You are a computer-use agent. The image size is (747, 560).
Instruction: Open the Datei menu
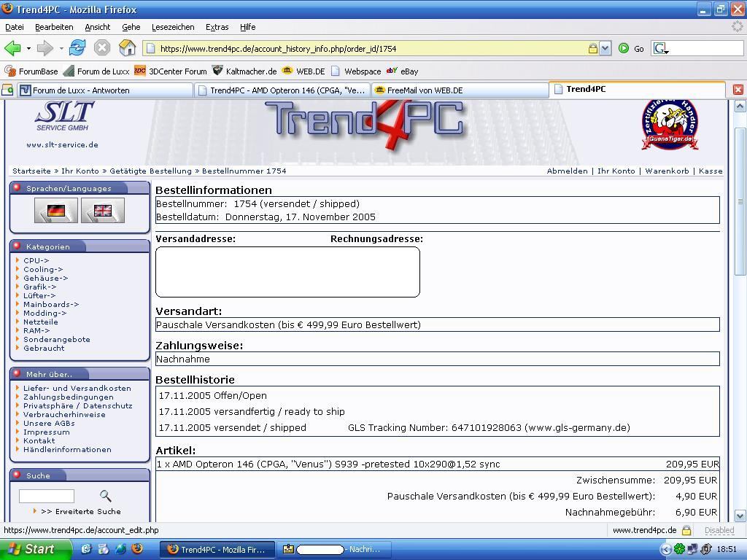[x=15, y=27]
